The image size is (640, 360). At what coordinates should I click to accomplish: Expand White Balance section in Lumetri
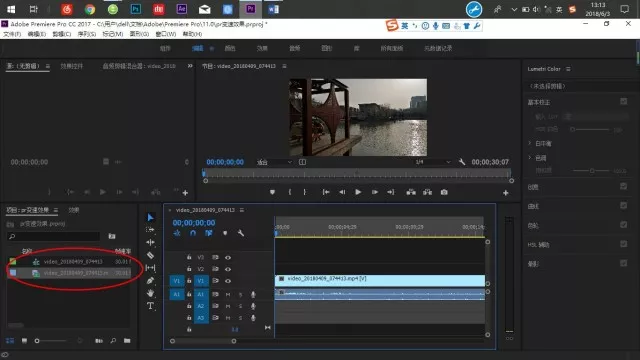pos(530,143)
